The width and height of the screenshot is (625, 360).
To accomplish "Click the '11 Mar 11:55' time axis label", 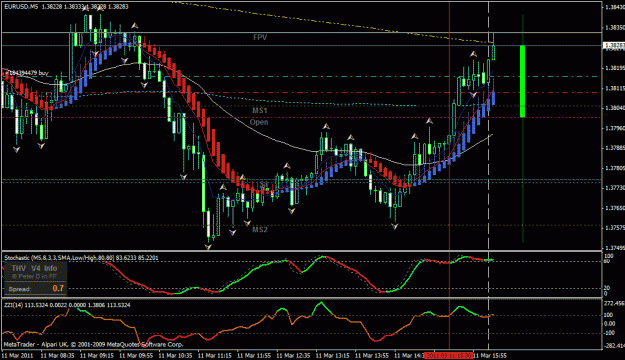I will 254,355.
